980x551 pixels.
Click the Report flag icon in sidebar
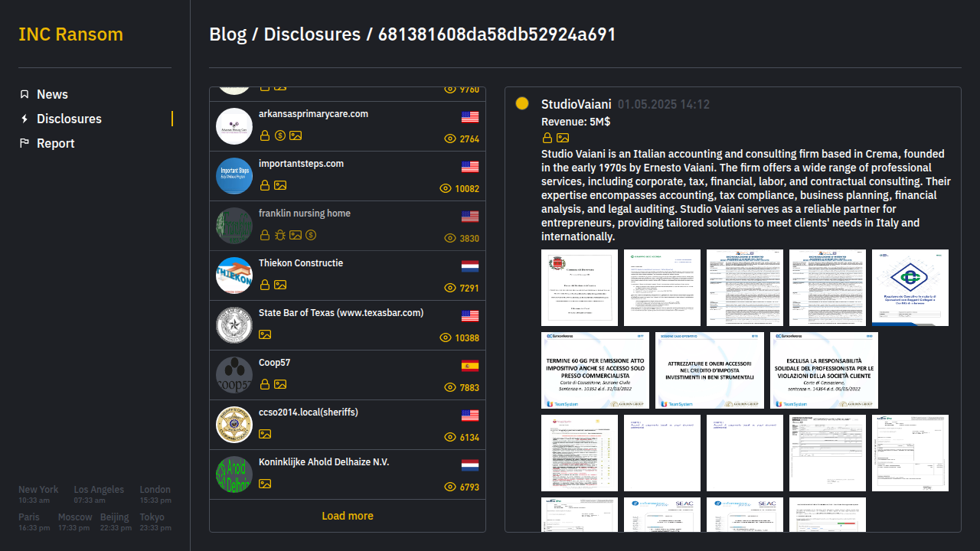coord(24,143)
